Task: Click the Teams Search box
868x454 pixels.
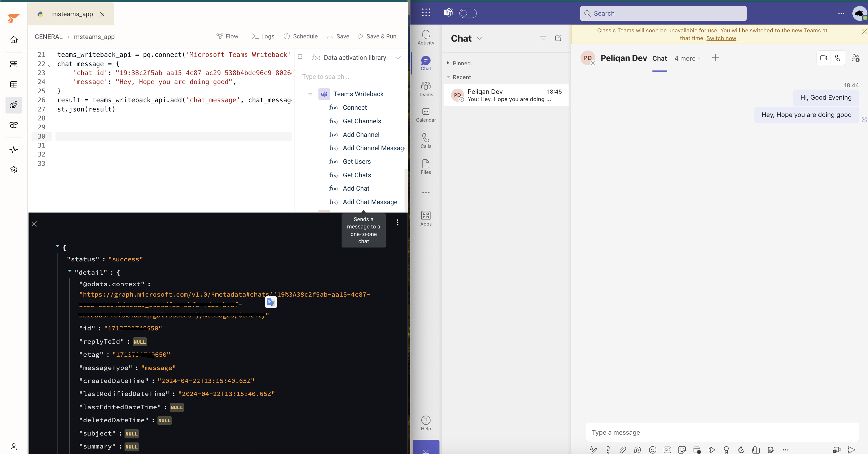Action: tap(663, 14)
